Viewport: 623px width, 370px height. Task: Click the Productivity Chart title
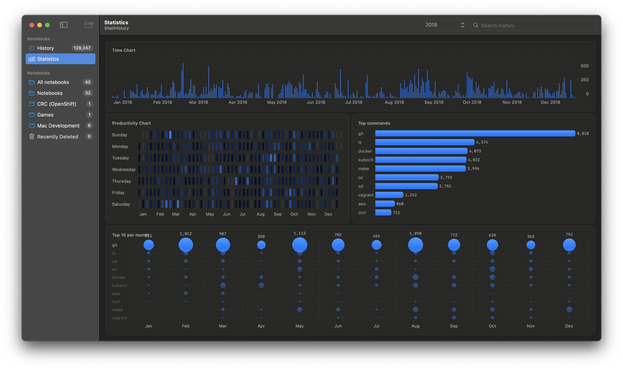point(131,123)
